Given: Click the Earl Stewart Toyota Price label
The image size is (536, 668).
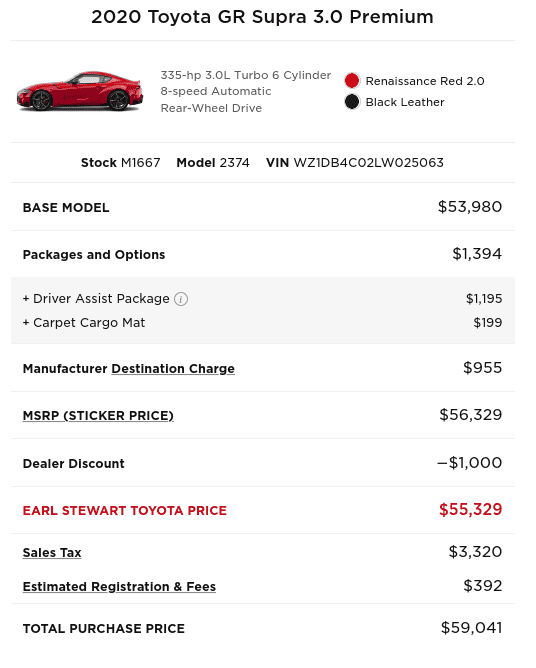Looking at the screenshot, I should tap(125, 510).
